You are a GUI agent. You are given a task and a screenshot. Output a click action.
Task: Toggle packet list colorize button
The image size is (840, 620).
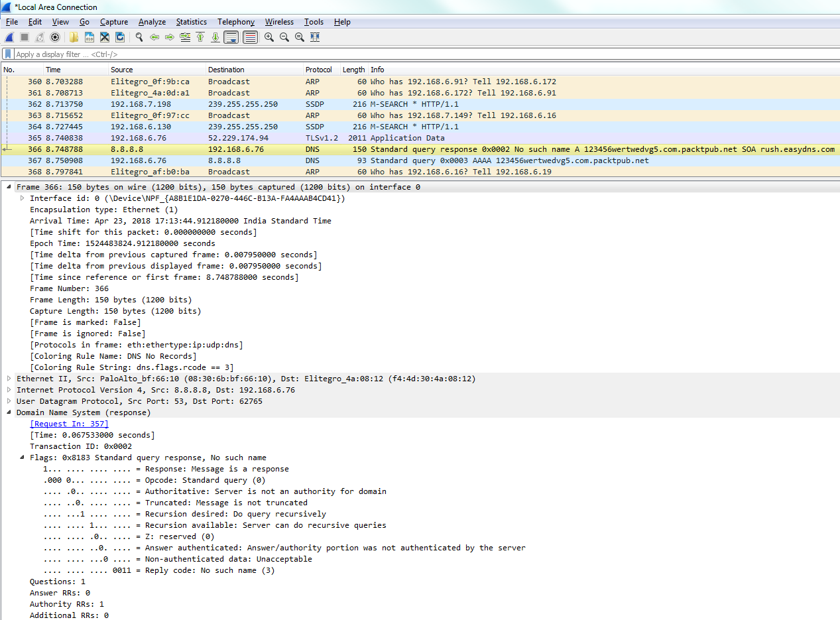click(x=250, y=37)
